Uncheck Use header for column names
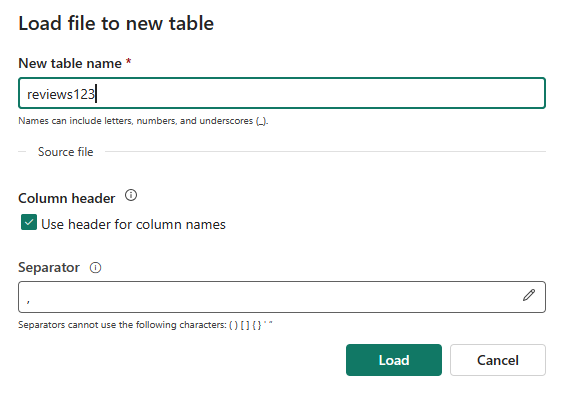 pyautogui.click(x=29, y=223)
